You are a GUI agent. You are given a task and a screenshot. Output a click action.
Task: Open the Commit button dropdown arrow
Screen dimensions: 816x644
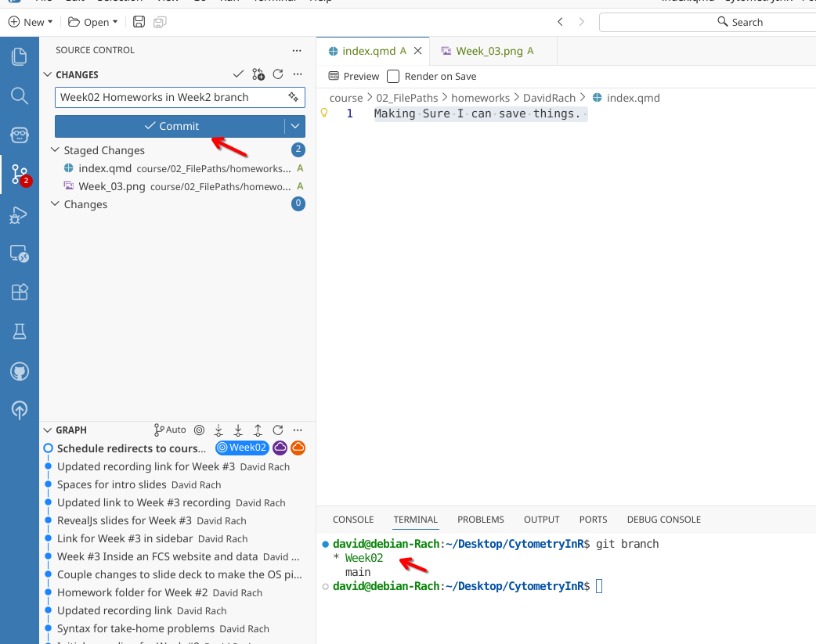click(294, 126)
